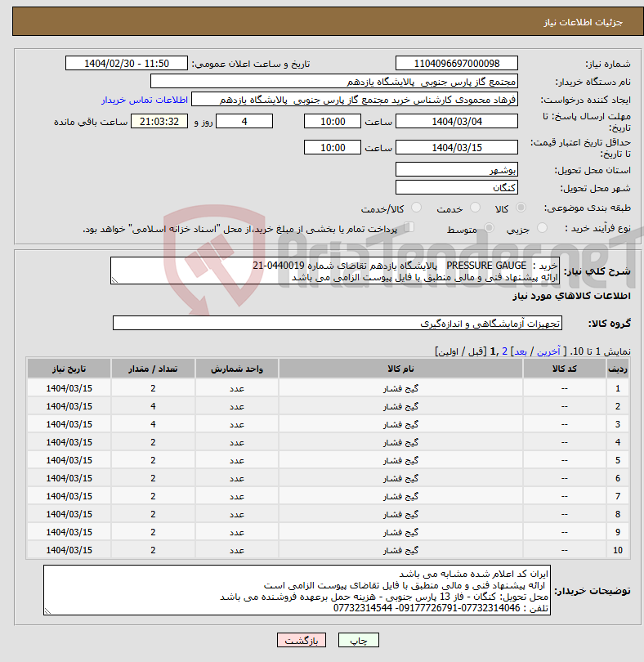Viewport: 644px width, 662px height.
Task: Click the general description PRESSURE GAUGE textarea
Action: (x=335, y=271)
